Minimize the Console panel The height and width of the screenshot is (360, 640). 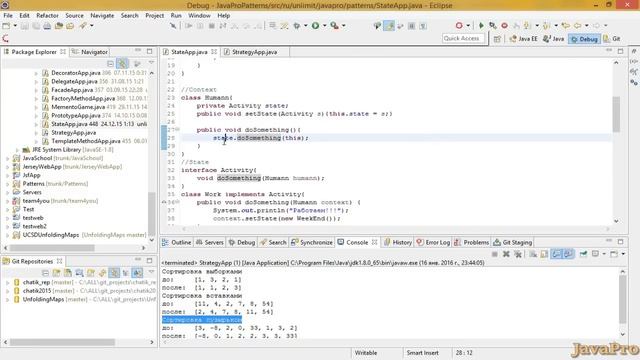coord(609,241)
